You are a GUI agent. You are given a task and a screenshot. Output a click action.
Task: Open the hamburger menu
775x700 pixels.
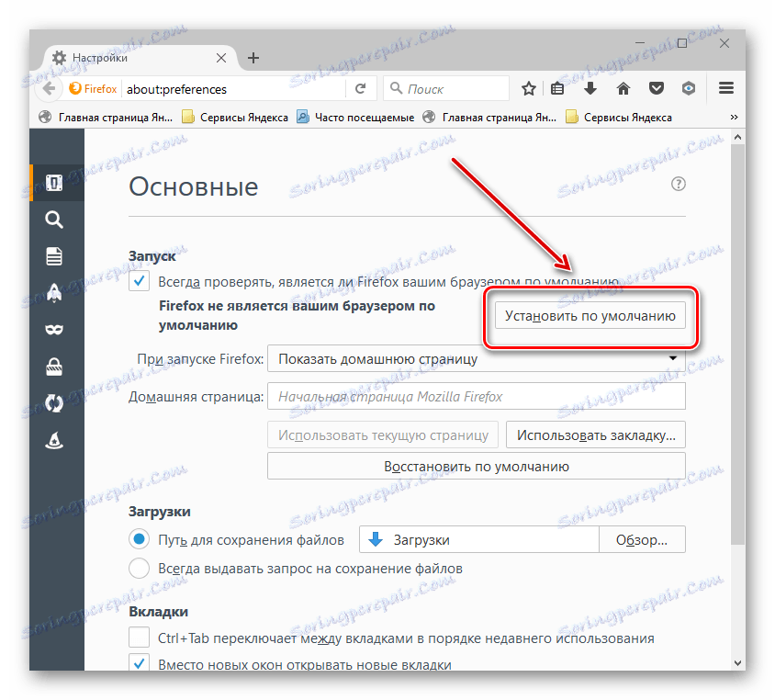point(725,89)
